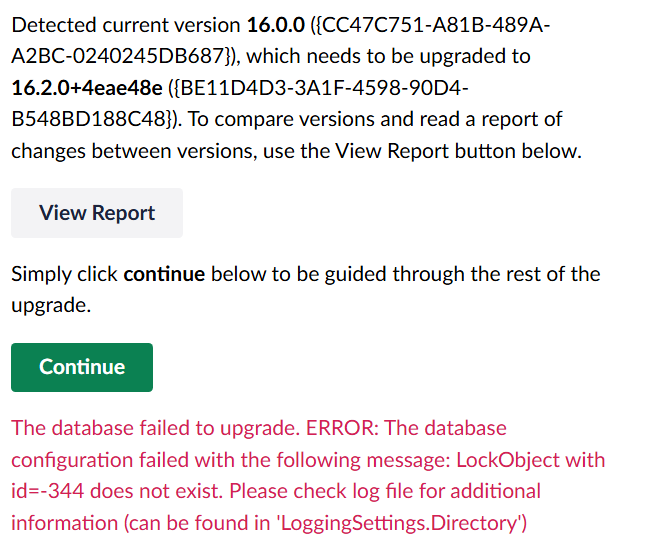Screen dimensions: 645x556
Task: Click the 'Simply click' instruction text
Action: click(64, 274)
